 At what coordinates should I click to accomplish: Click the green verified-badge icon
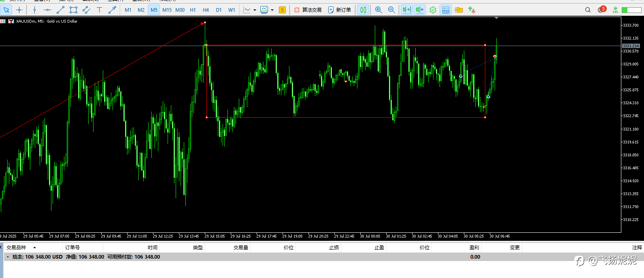433,10
